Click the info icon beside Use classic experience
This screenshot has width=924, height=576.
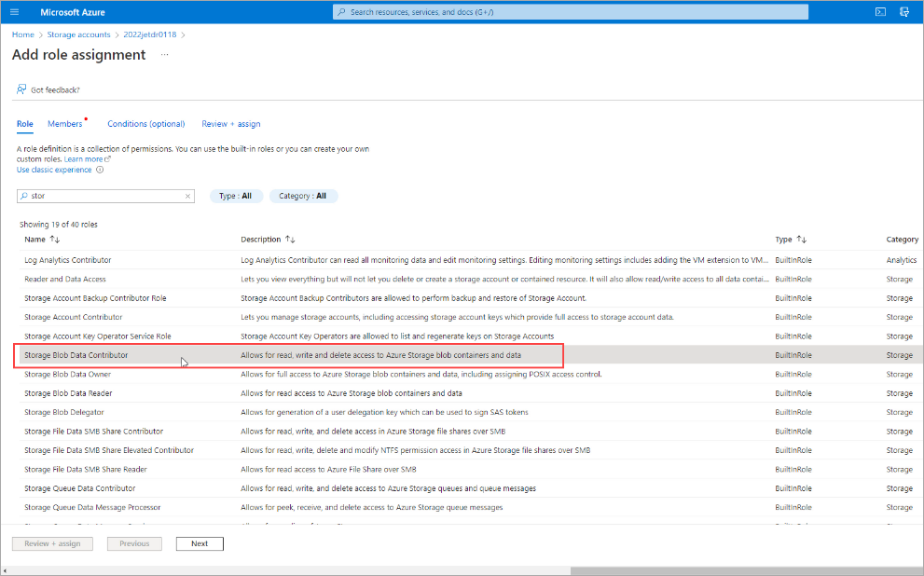click(x=100, y=170)
